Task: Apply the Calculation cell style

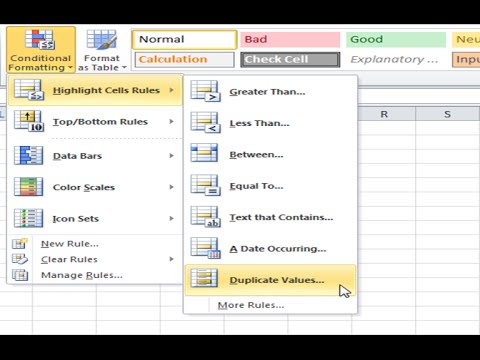Action: (184, 59)
